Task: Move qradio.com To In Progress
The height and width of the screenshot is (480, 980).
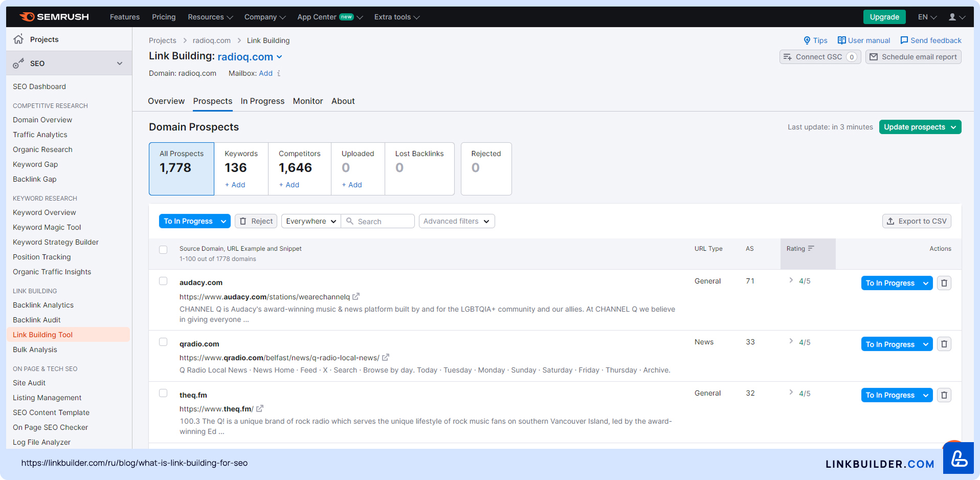Action: click(890, 344)
